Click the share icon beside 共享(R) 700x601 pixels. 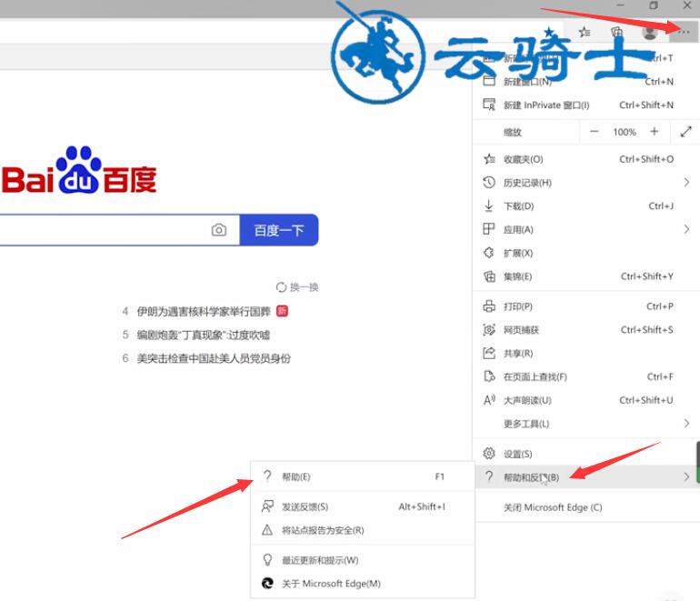[489, 353]
